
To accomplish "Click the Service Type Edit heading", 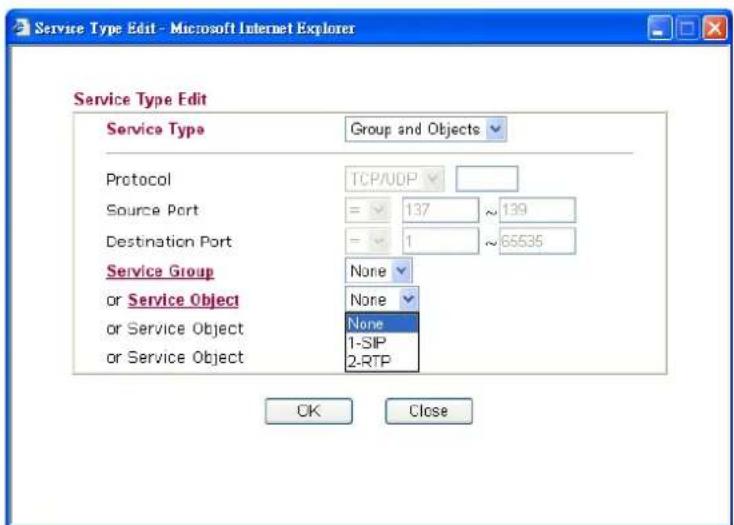I will pyautogui.click(x=140, y=99).
